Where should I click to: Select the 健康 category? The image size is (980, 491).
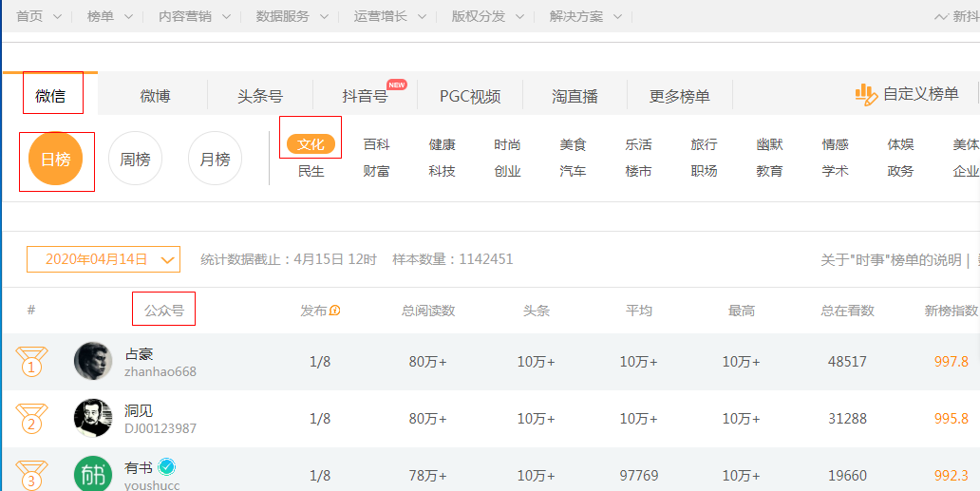click(x=442, y=144)
